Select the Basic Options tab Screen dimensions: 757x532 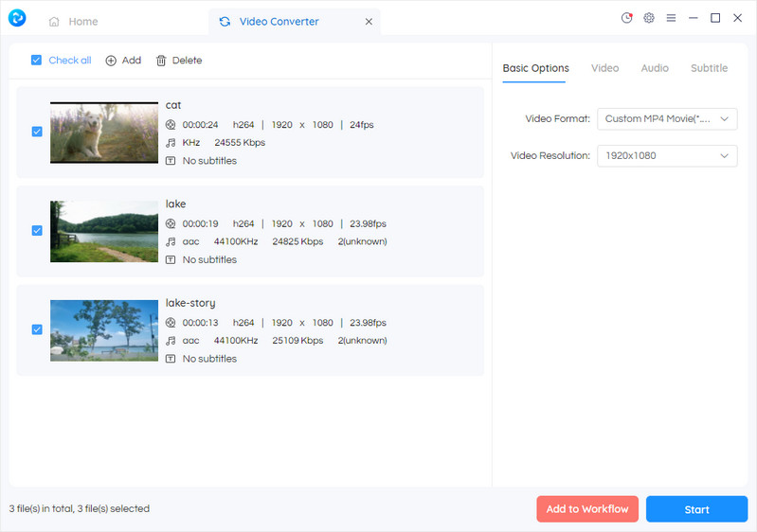(535, 68)
